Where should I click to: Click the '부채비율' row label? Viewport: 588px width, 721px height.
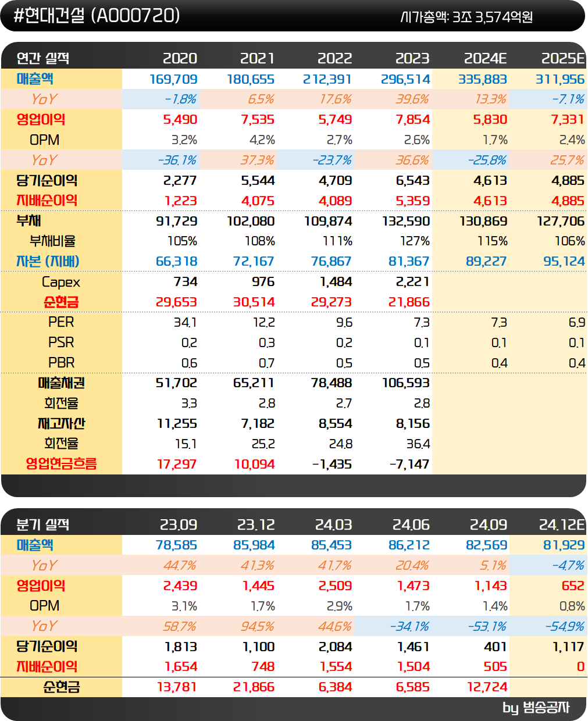(53, 241)
